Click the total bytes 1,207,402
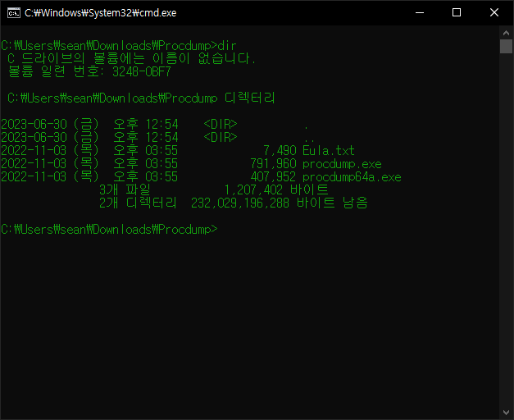This screenshot has height=420, width=514. tap(253, 190)
